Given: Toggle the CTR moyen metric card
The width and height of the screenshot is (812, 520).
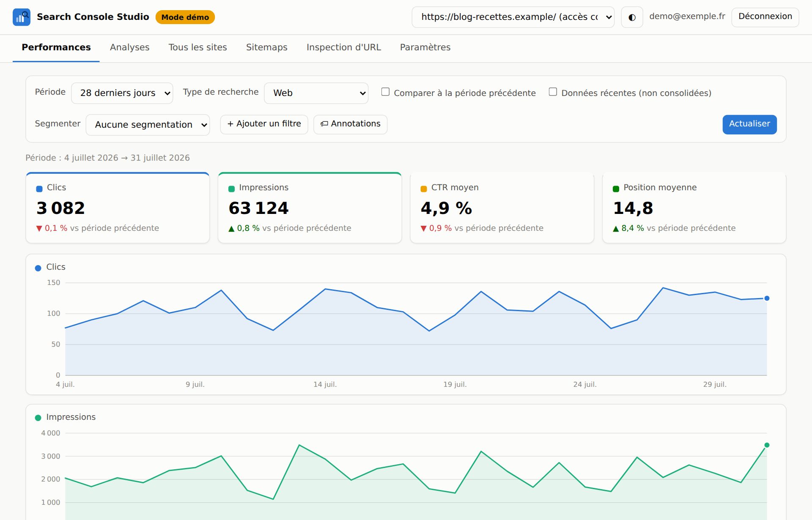Looking at the screenshot, I should pyautogui.click(x=502, y=208).
